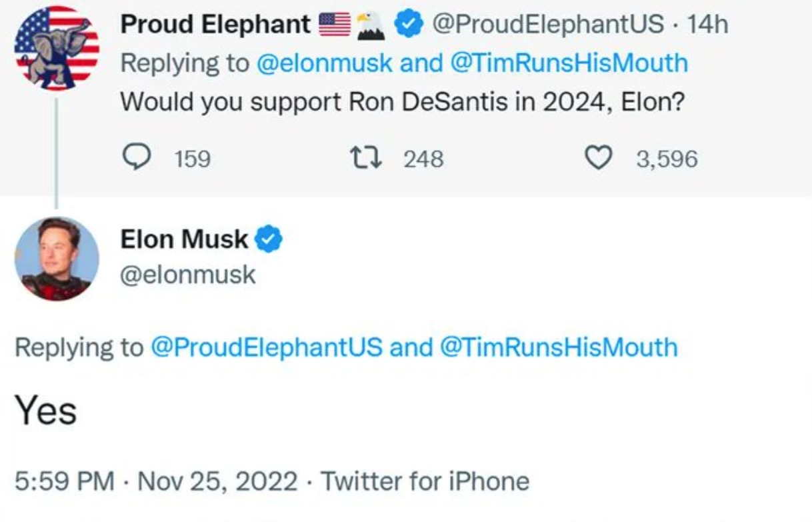The height and width of the screenshot is (522, 812).
Task: Click the gray @ProudElephantUS handle in the header
Action: [x=548, y=25]
